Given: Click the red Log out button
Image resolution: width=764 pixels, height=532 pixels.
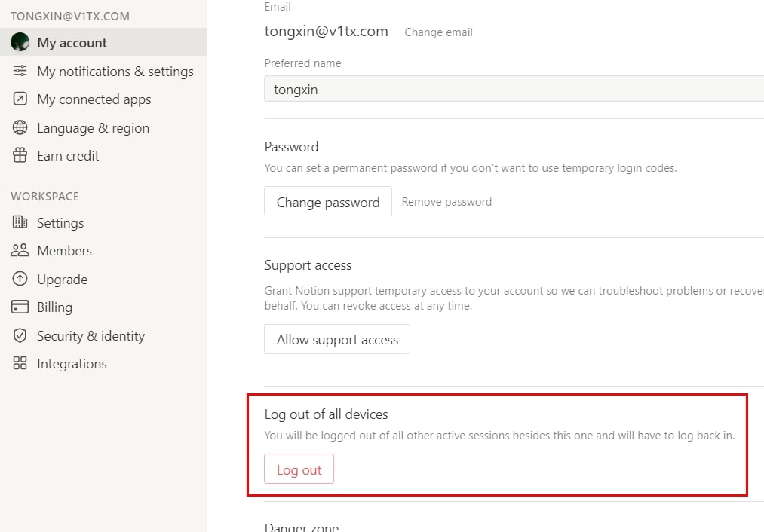Looking at the screenshot, I should point(299,469).
